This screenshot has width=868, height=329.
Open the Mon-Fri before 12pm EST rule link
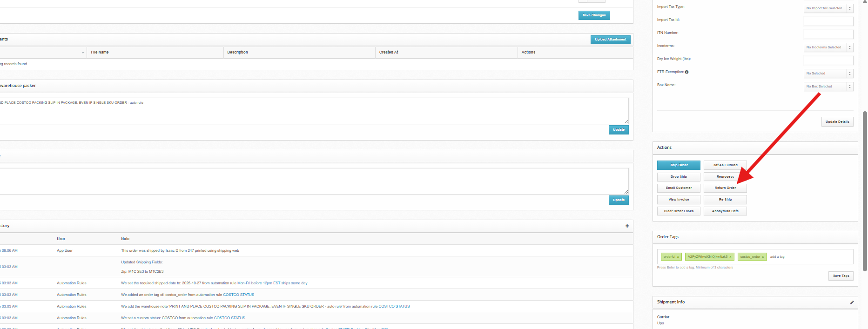click(x=272, y=283)
